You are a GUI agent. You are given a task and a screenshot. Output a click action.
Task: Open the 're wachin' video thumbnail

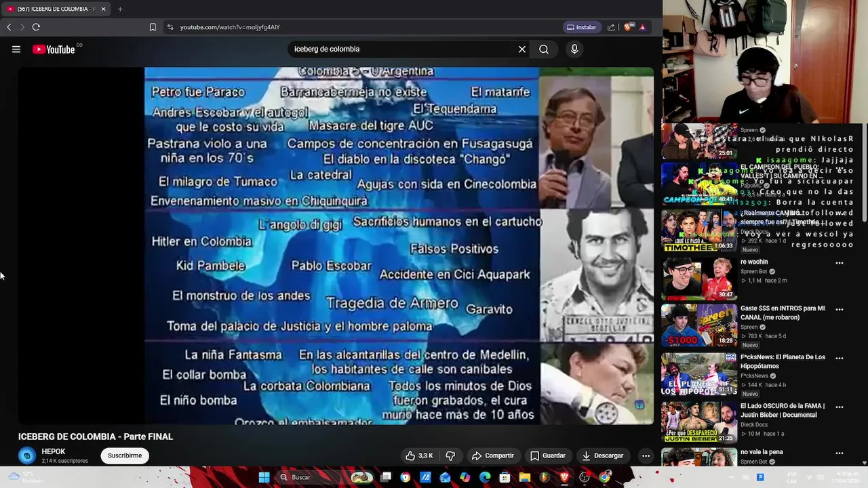coord(699,279)
